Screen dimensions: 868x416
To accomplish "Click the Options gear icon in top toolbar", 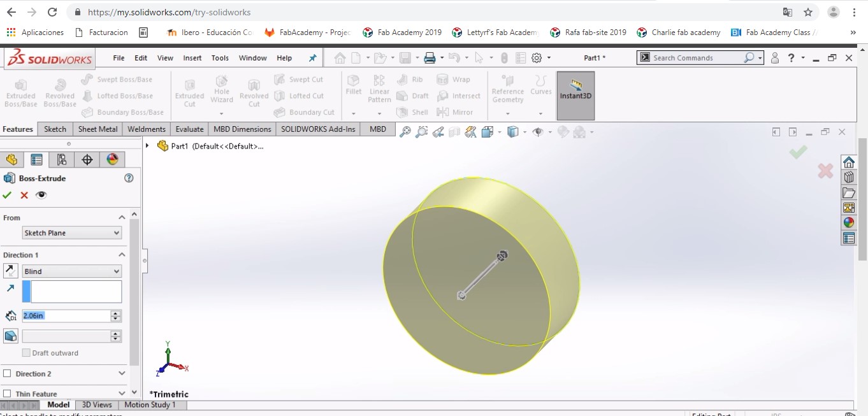I will (537, 58).
